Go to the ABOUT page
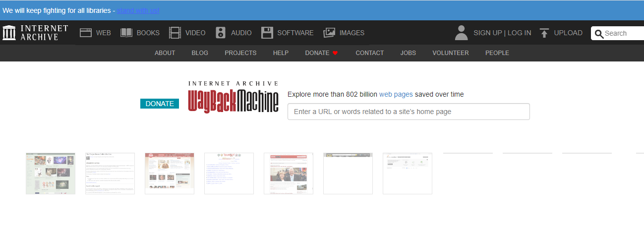 pos(165,53)
